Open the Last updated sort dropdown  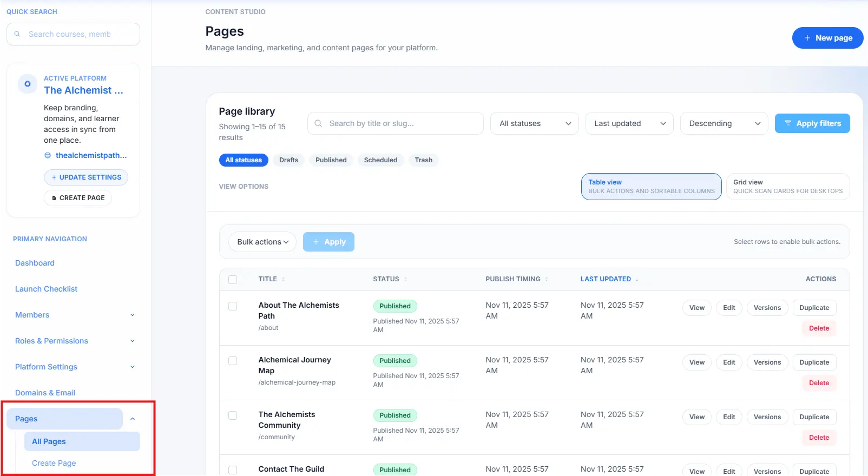pos(629,123)
